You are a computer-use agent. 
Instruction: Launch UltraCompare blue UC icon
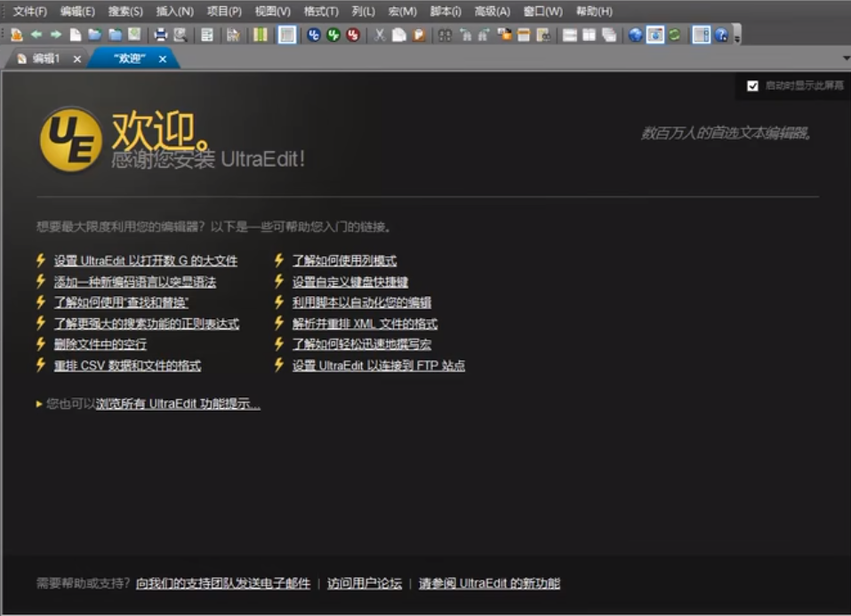click(x=314, y=35)
